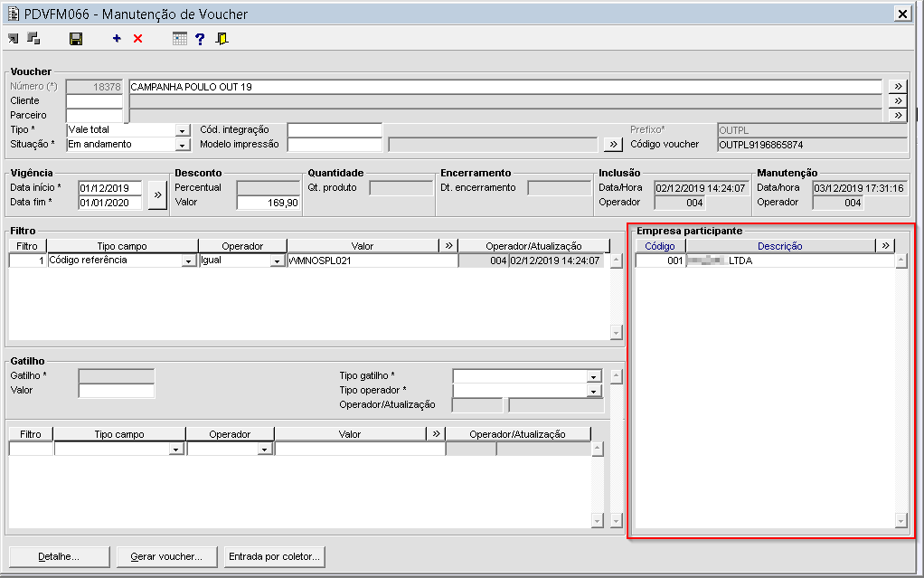Click the Cliente code input field
This screenshot has width=924, height=578.
click(x=94, y=100)
